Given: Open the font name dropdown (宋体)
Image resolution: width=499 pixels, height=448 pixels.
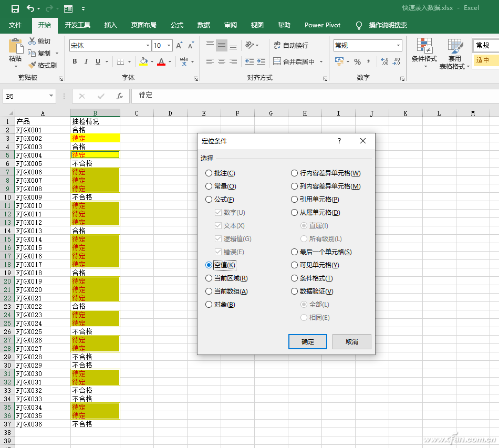Looking at the screenshot, I should coord(148,46).
